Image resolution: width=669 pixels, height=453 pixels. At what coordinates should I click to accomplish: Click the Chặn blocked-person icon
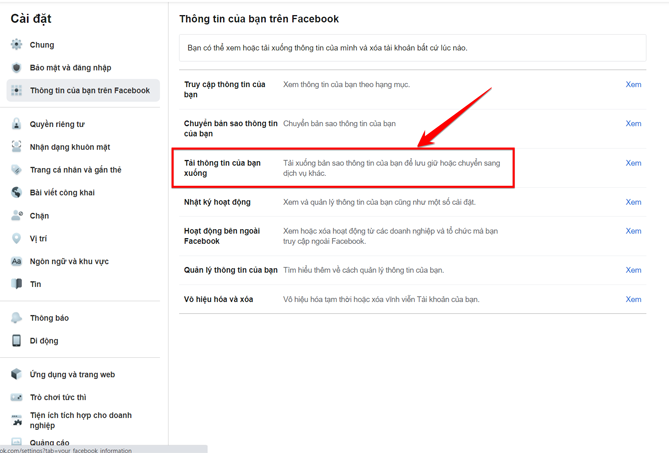point(16,215)
